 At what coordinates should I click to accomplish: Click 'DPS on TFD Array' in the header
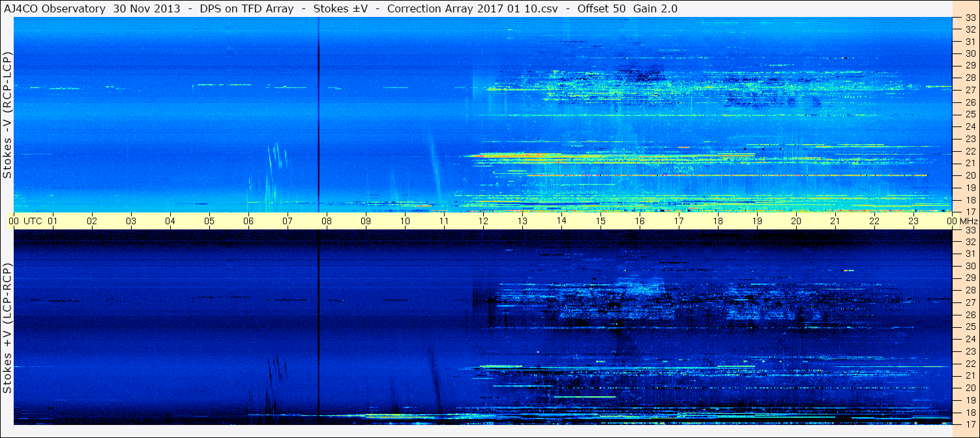[x=248, y=8]
